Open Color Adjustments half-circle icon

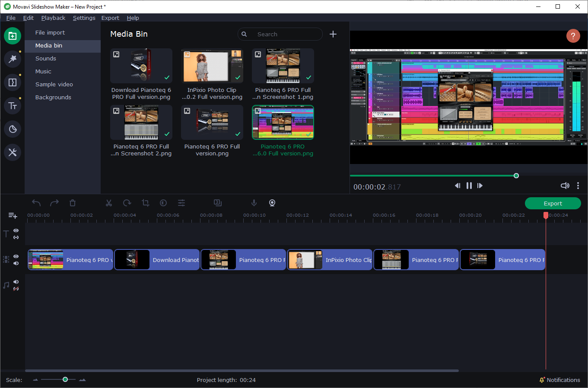tap(163, 203)
